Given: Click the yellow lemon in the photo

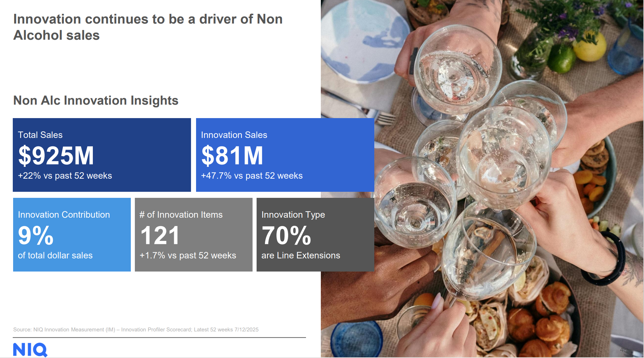Looking at the screenshot, I should coord(590,46).
